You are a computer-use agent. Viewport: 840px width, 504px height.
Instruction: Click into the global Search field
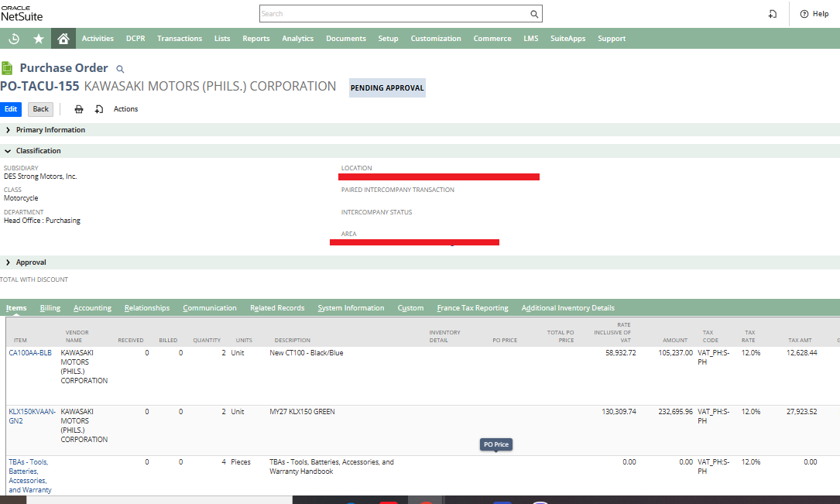point(394,14)
